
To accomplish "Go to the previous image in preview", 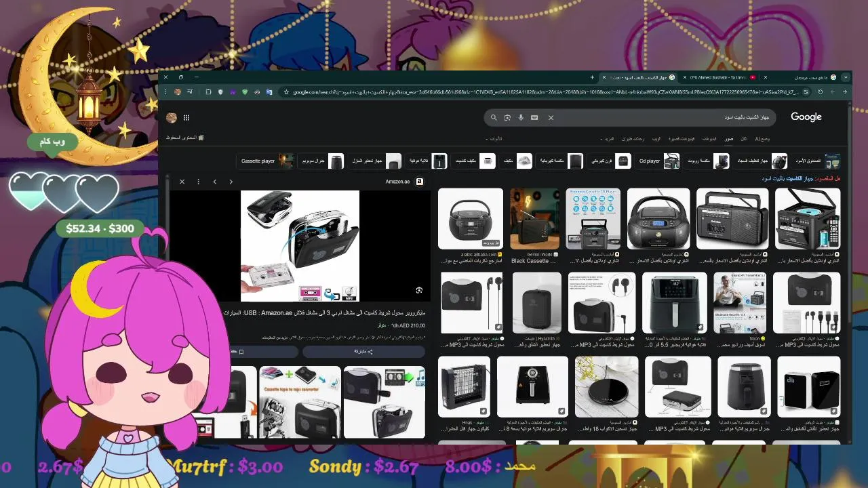I will tap(214, 182).
